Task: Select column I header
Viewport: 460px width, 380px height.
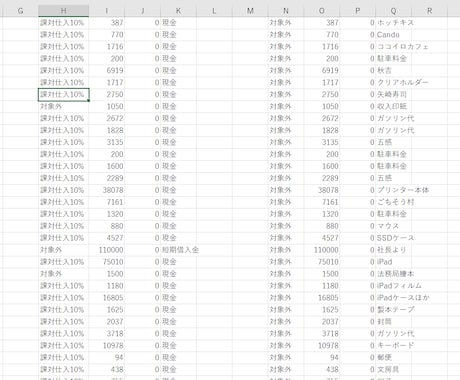Action: click(107, 11)
